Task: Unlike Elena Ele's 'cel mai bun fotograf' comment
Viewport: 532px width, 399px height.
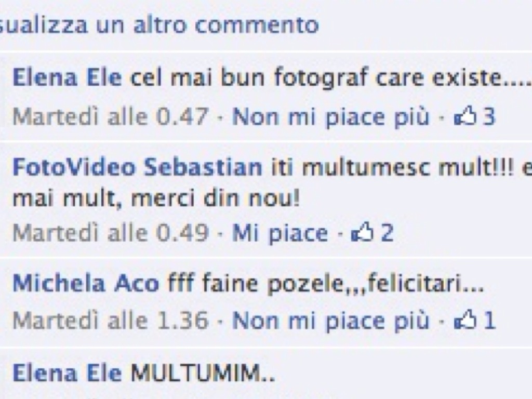Action: coord(331,117)
